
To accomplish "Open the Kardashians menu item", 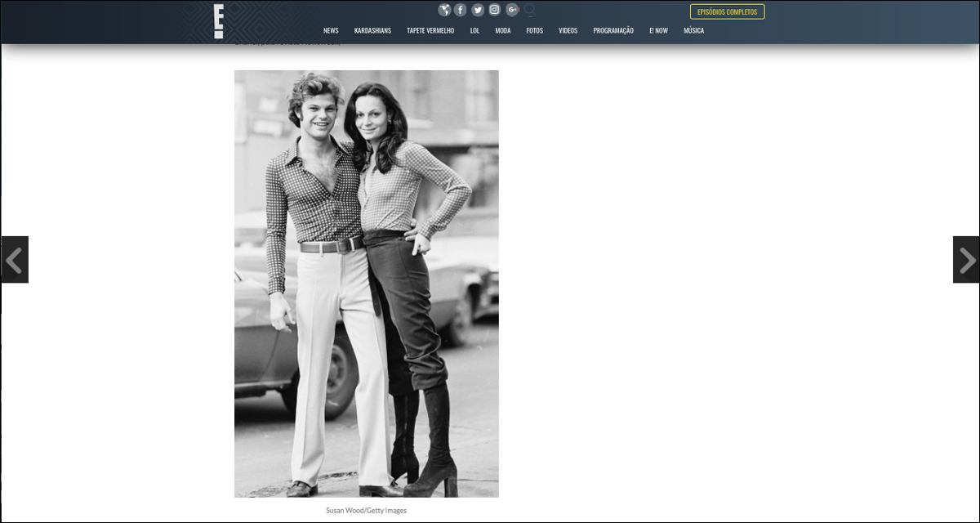I will pos(372,31).
